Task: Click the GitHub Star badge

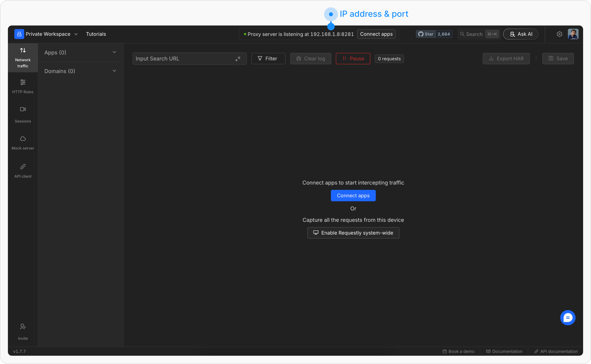Action: pyautogui.click(x=426, y=34)
